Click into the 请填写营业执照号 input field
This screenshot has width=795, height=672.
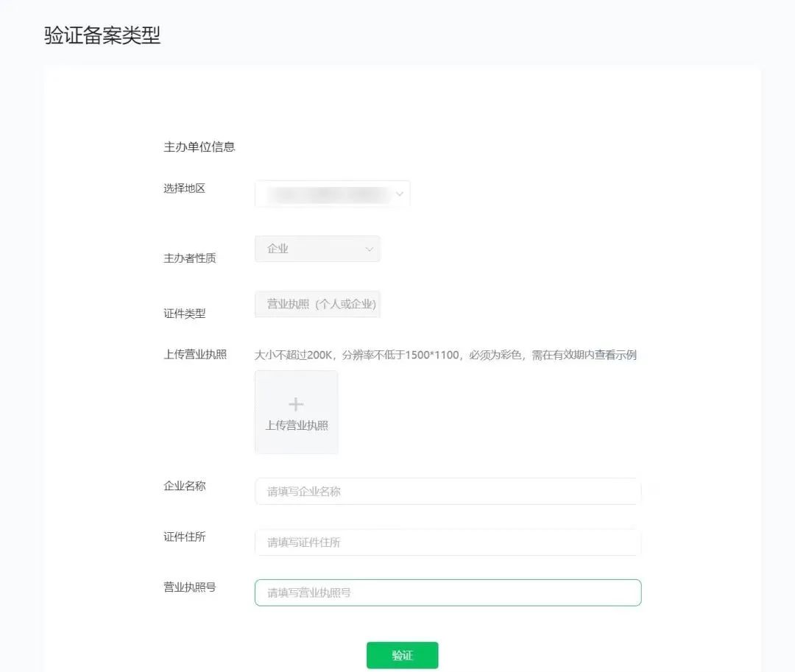pos(448,593)
